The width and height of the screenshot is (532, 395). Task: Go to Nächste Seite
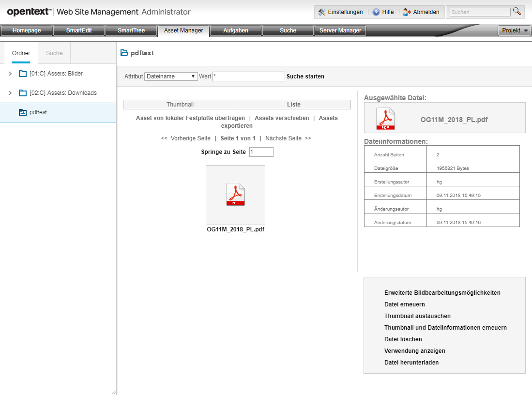tap(283, 138)
